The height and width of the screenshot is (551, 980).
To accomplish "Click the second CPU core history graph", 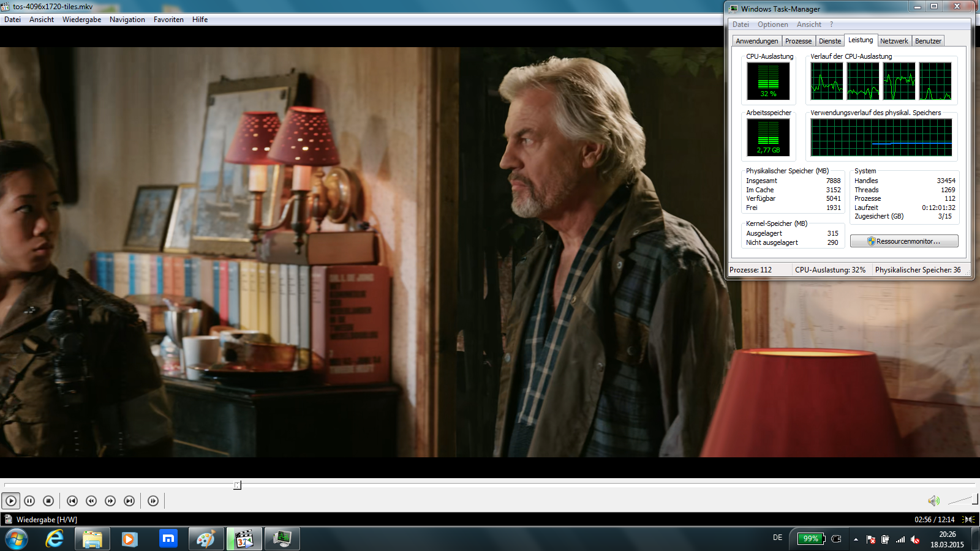I will click(x=863, y=81).
